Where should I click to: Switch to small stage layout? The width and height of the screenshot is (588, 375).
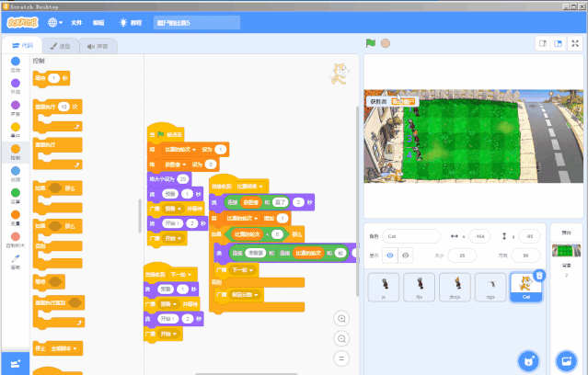[543, 43]
